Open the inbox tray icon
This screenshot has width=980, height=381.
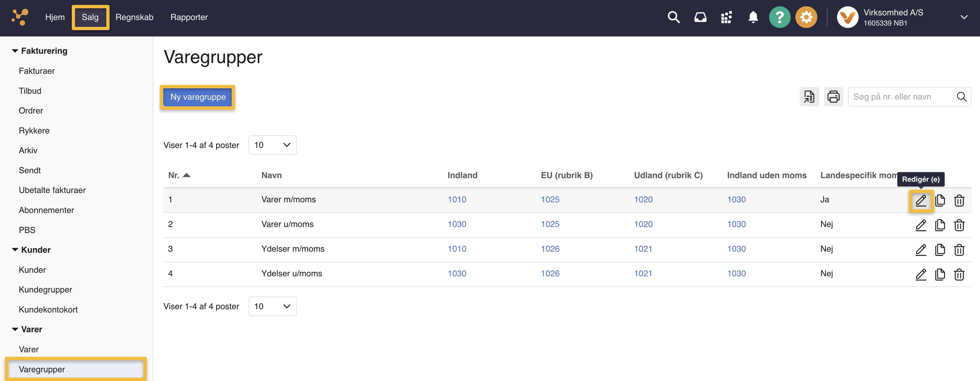(x=700, y=17)
